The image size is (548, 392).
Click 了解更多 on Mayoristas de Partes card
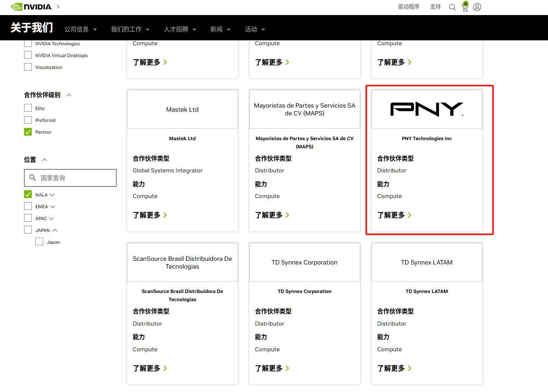272,215
